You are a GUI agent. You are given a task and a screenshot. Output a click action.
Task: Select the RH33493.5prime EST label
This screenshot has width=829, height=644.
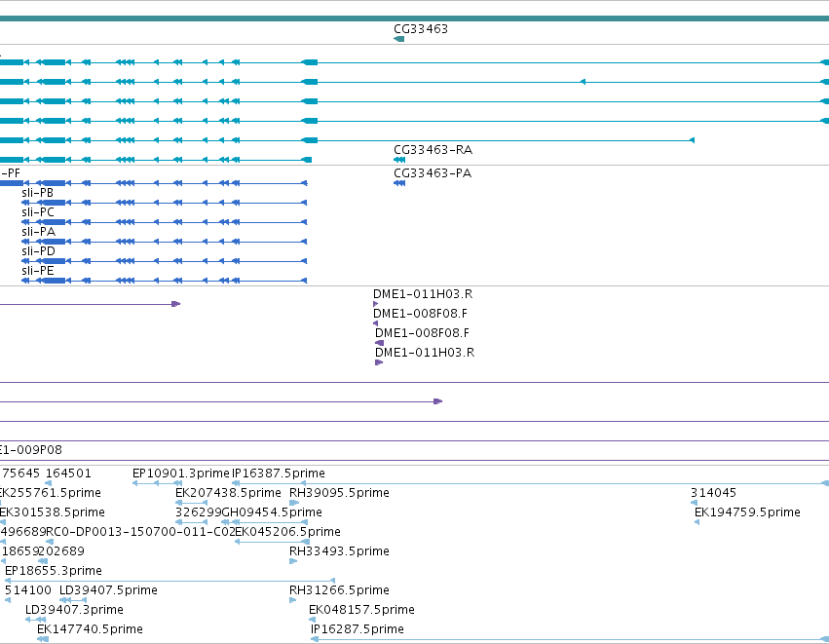coord(339,551)
